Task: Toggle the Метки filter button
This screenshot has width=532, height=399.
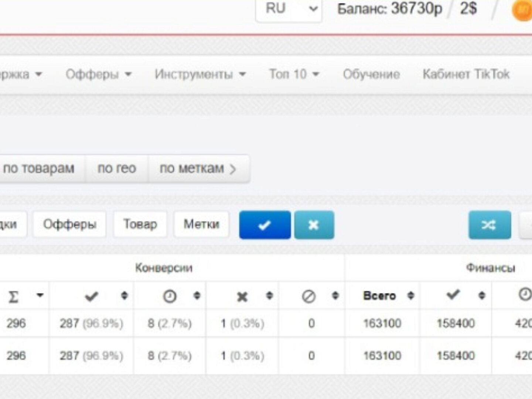Action: (201, 224)
